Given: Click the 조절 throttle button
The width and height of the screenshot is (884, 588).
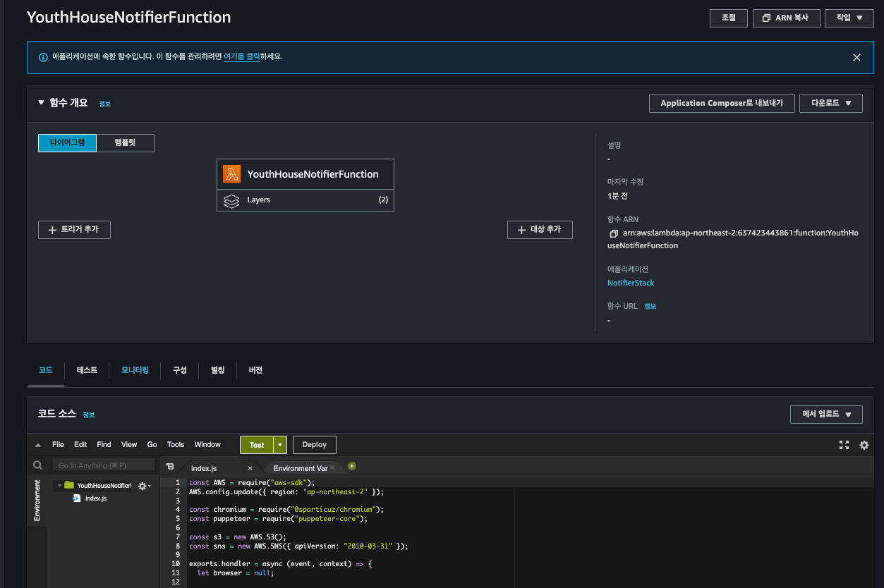Looking at the screenshot, I should pyautogui.click(x=728, y=18).
